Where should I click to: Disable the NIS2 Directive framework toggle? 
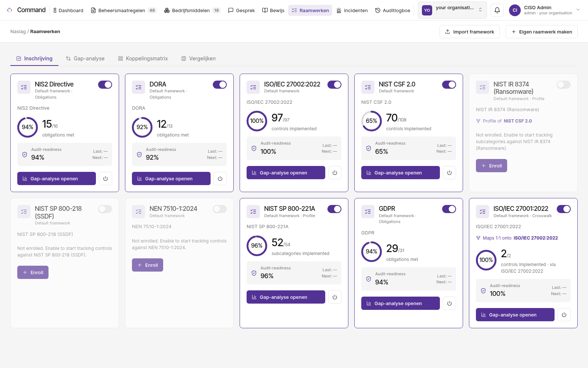(105, 85)
